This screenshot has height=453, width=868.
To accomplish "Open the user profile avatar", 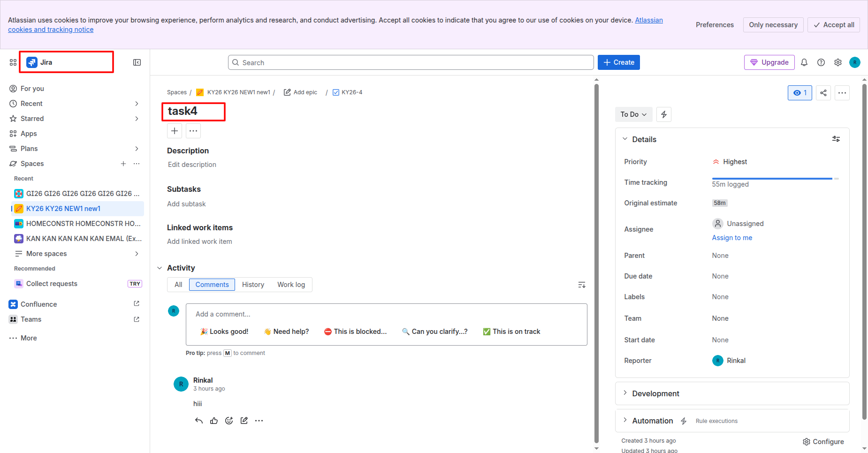I will click(x=855, y=62).
